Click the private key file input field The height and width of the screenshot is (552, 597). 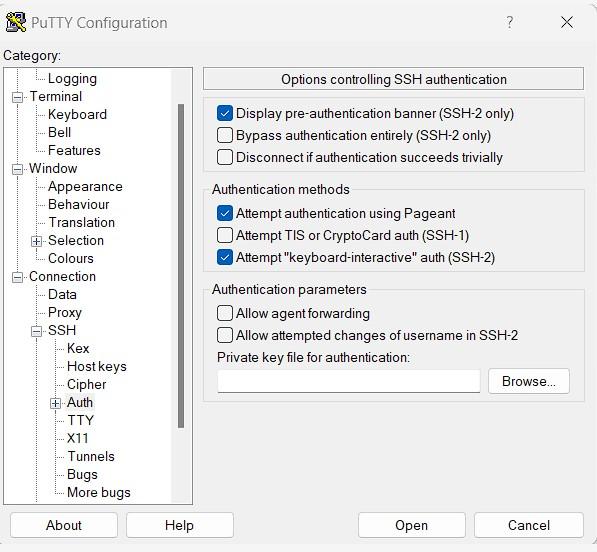point(349,381)
